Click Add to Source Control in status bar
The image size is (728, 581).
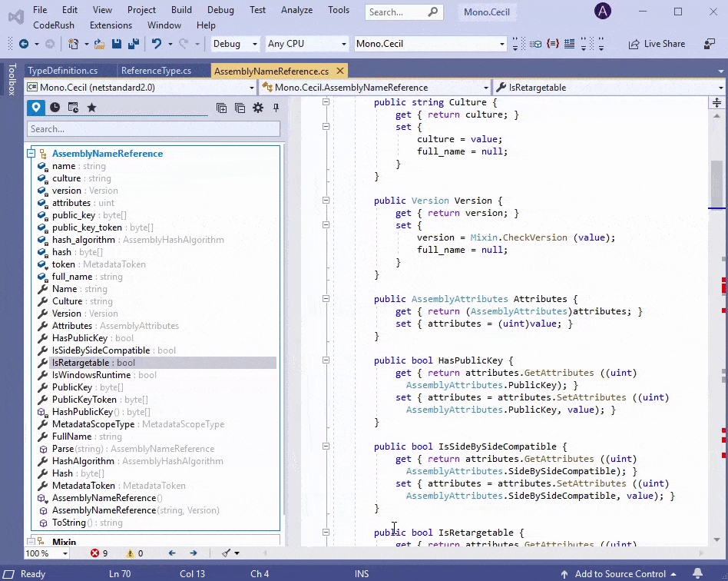(620, 573)
